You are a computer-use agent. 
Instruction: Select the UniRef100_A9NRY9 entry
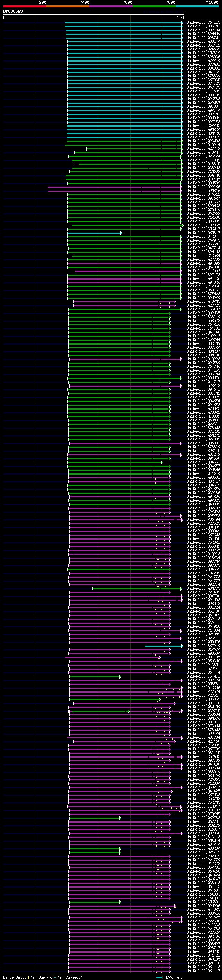pos(203,298)
